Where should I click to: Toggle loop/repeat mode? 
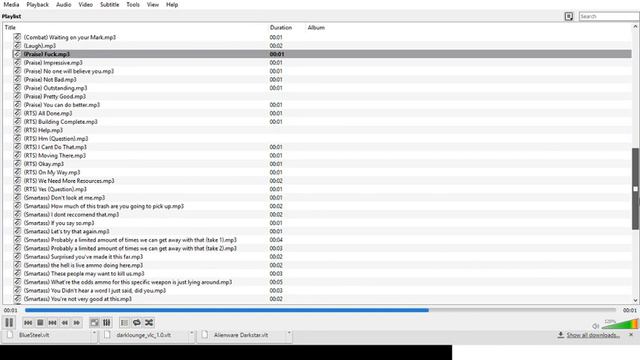tap(137, 323)
